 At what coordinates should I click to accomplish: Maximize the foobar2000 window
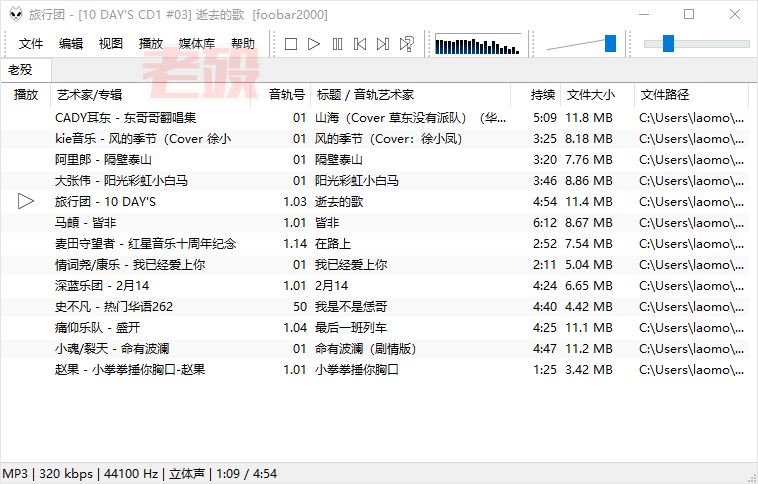[x=689, y=14]
